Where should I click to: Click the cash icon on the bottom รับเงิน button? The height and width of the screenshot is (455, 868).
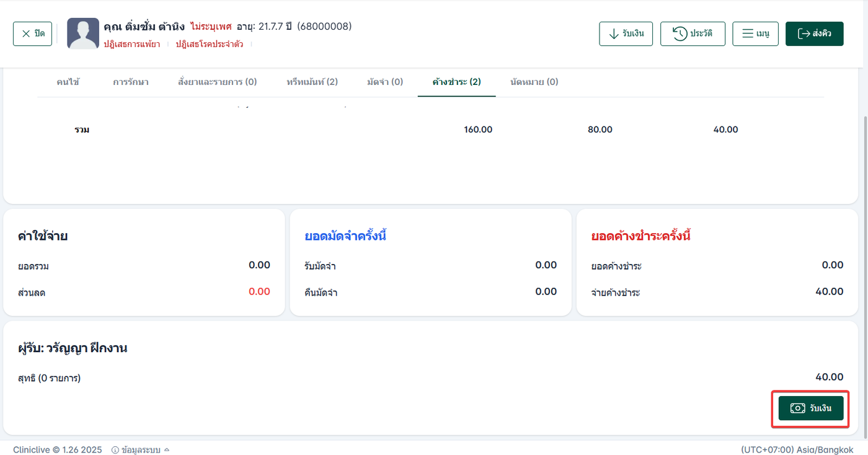click(x=797, y=409)
